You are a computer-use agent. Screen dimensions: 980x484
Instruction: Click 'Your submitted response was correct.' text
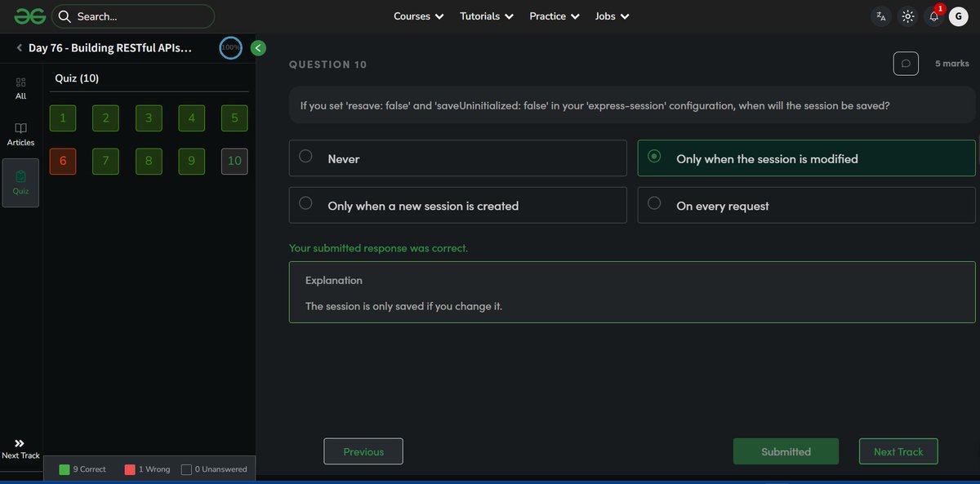(378, 248)
